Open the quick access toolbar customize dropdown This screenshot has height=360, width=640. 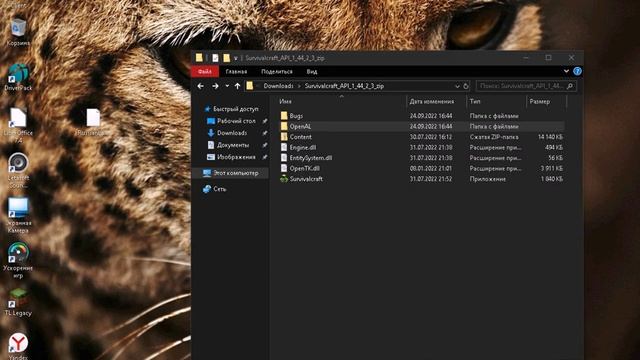tap(236, 58)
